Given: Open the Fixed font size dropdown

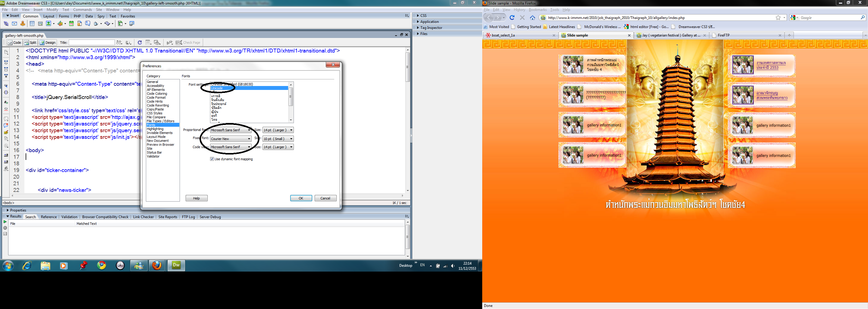Looking at the screenshot, I should [278, 139].
